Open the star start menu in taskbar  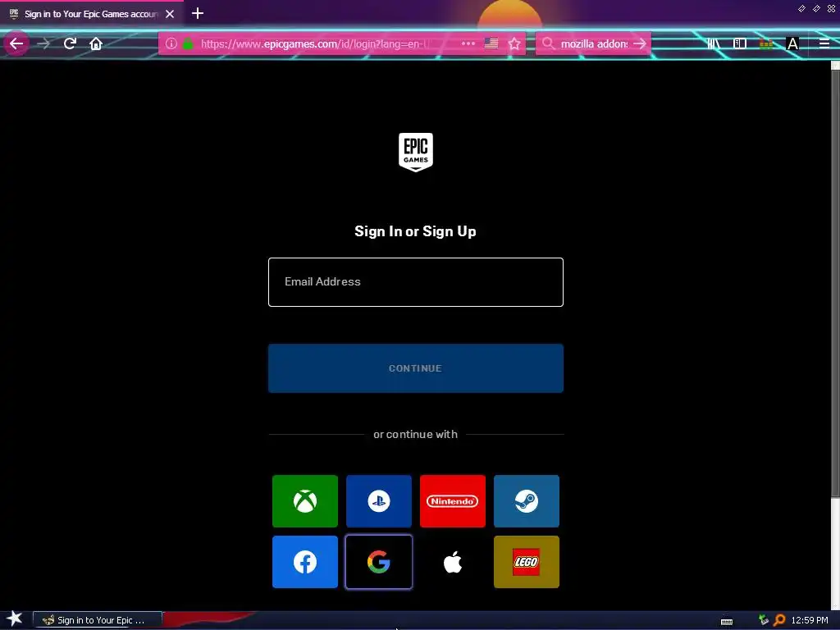(x=15, y=619)
